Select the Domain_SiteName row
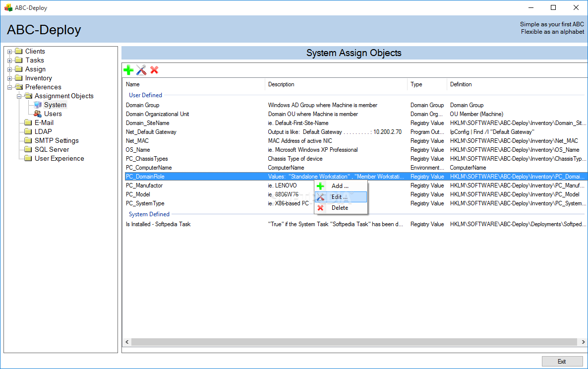This screenshot has height=369, width=588. click(x=355, y=123)
